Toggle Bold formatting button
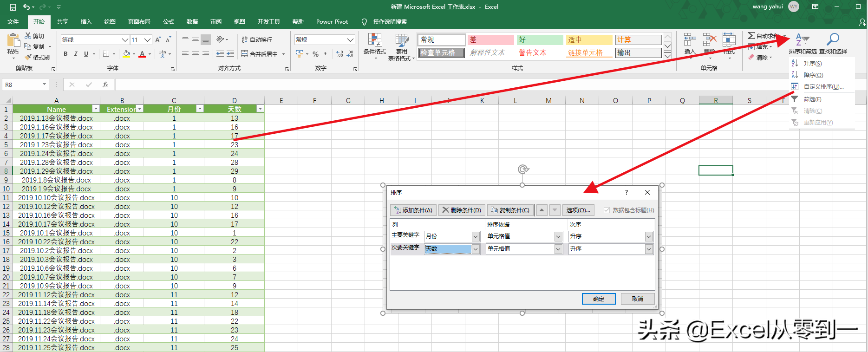The height and width of the screenshot is (352, 868). coord(65,54)
